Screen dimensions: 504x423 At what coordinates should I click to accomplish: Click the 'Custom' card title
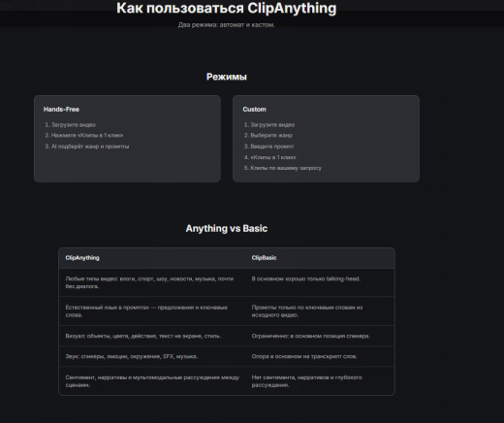[254, 110]
